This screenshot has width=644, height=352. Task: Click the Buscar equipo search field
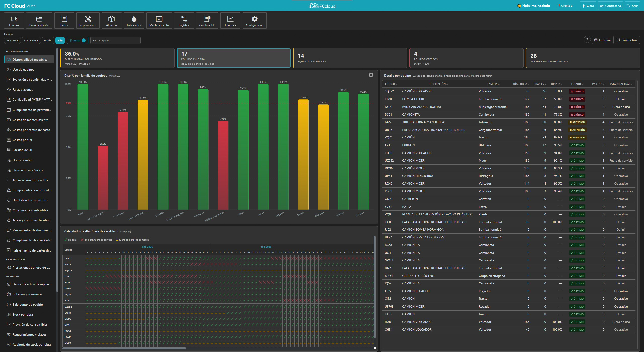[x=115, y=40]
